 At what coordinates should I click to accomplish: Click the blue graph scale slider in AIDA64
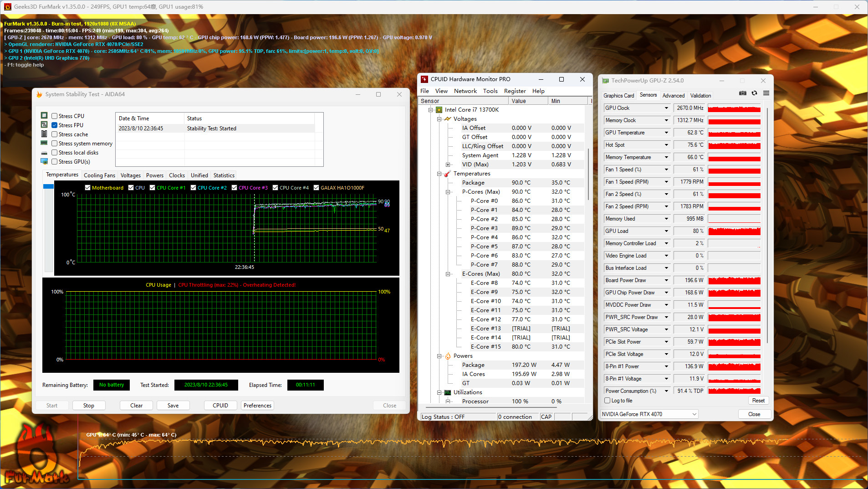pyautogui.click(x=48, y=186)
